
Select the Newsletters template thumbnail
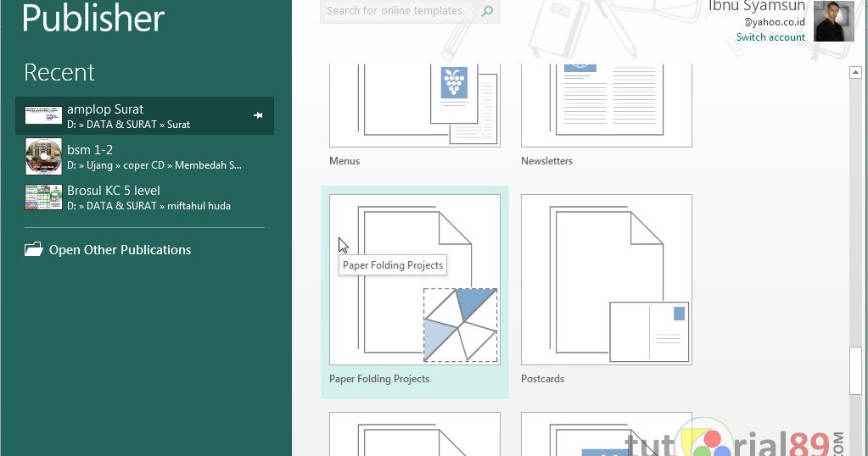[x=606, y=105]
